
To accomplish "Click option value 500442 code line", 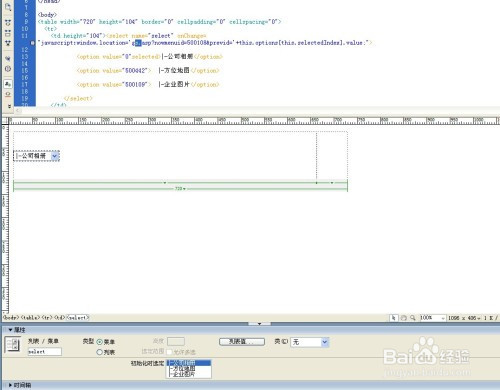I will (x=148, y=71).
